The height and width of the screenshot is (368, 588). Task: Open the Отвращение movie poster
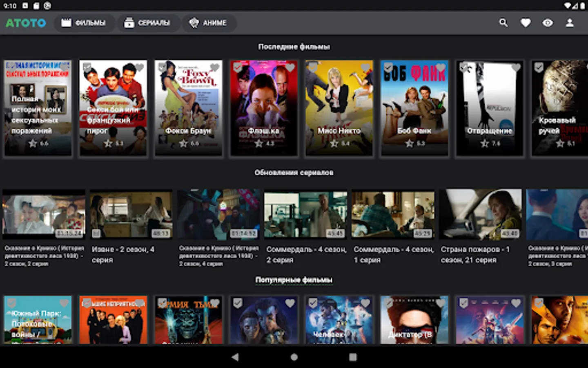pos(490,108)
